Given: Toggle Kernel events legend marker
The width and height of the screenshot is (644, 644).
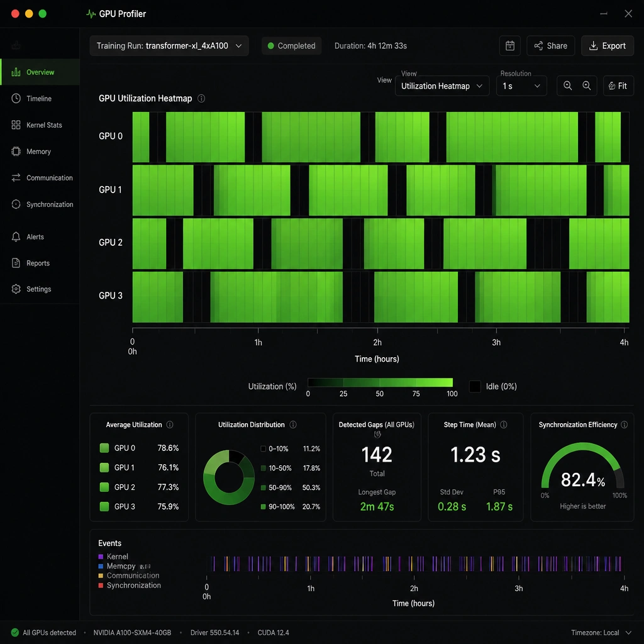Looking at the screenshot, I should pyautogui.click(x=101, y=557).
